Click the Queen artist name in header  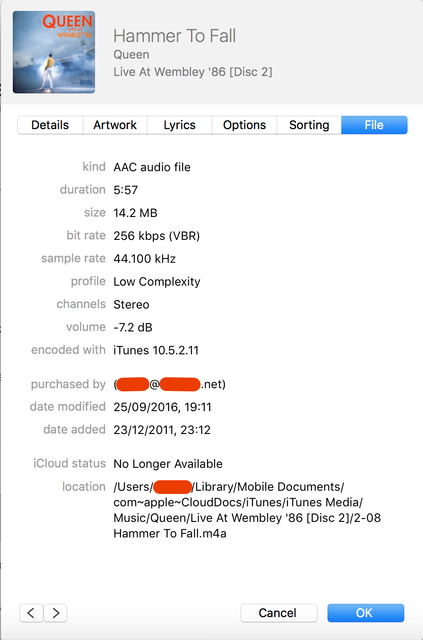pyautogui.click(x=131, y=55)
